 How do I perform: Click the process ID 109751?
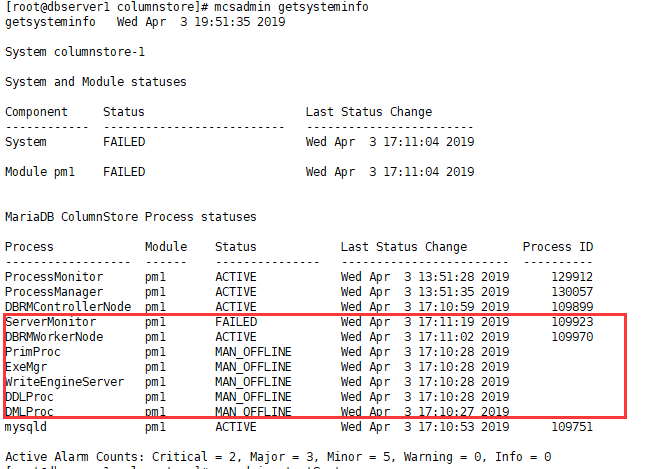(572, 427)
